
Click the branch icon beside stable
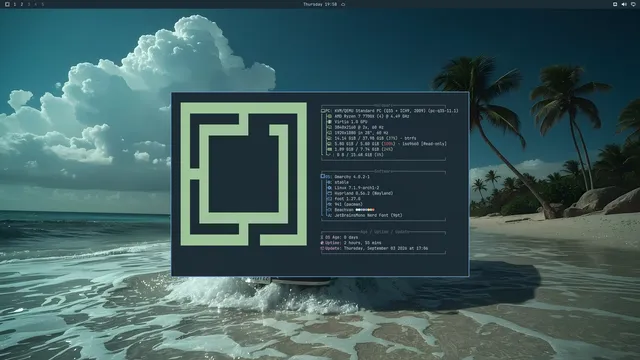329,182
